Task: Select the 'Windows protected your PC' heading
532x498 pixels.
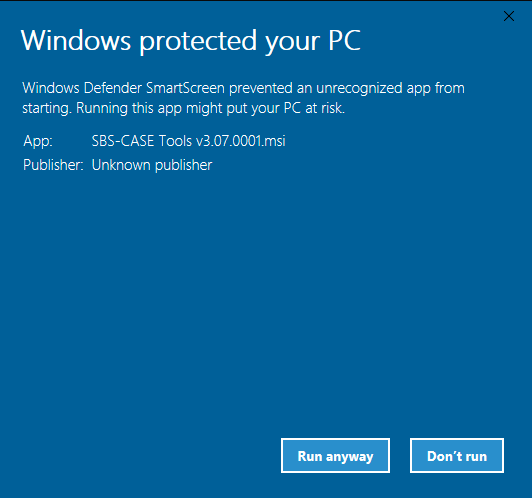Action: [x=191, y=41]
